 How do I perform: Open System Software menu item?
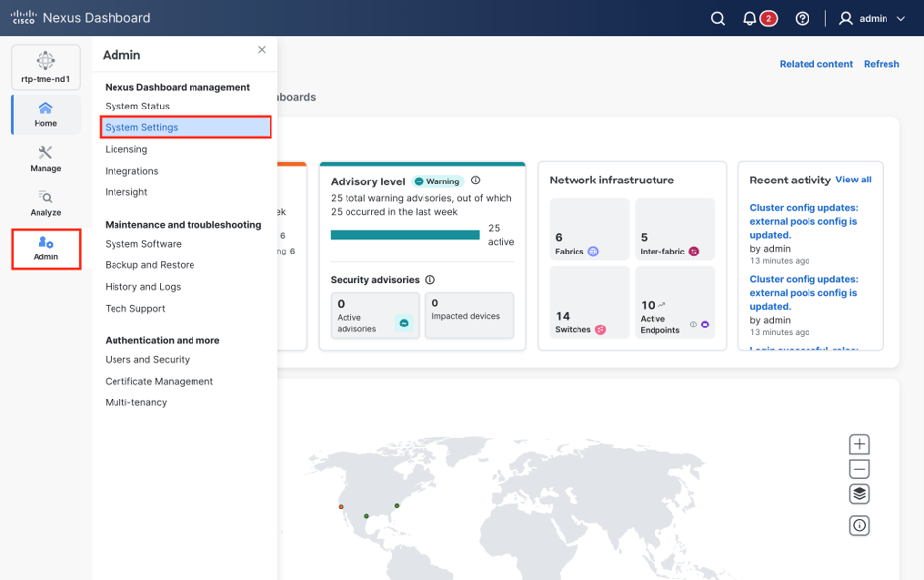[143, 244]
